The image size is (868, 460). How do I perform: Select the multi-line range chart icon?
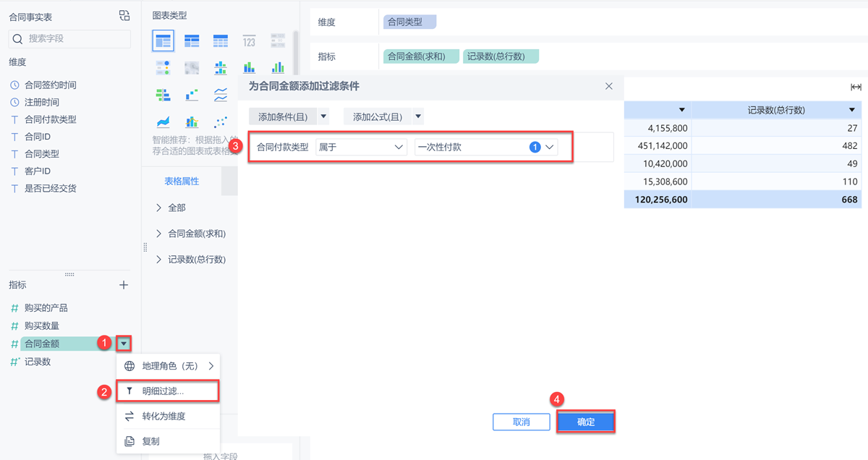(x=221, y=95)
